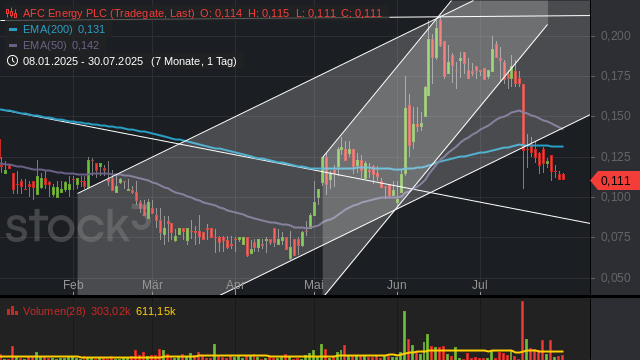Click the 0,100 price axis label

(x=616, y=197)
